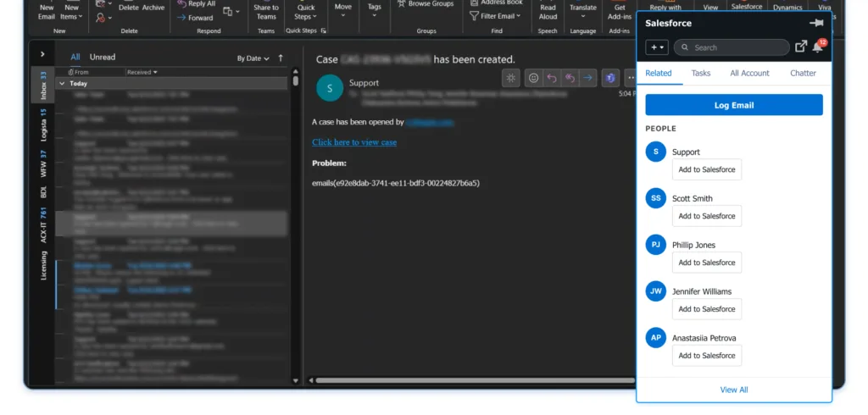The image size is (868, 415).
Task: Open the Tags dropdown
Action: click(375, 10)
